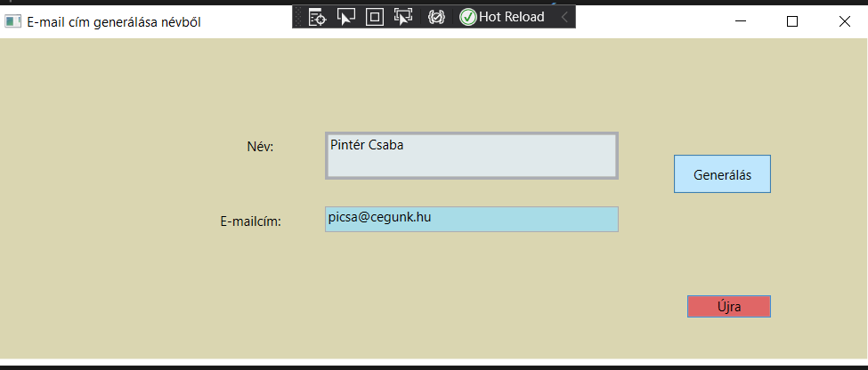
Task: Focus the picsa@cegunk.hu e-mail field
Action: pos(472,219)
